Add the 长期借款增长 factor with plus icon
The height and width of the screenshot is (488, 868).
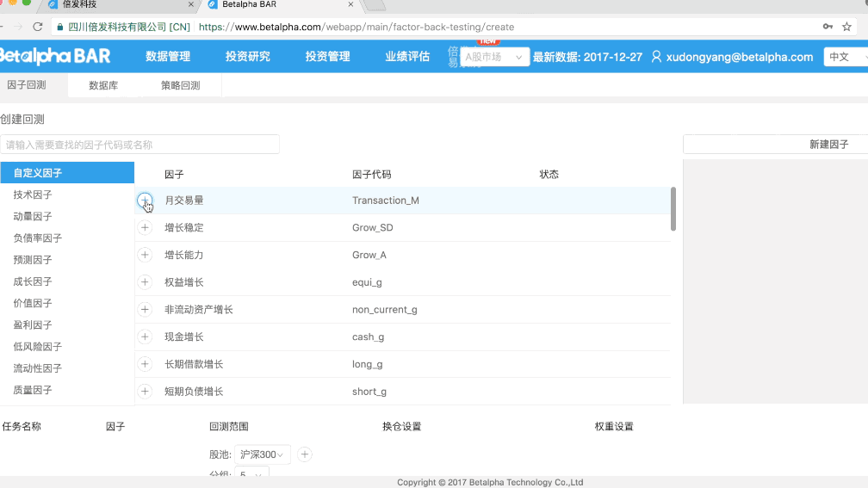pyautogui.click(x=145, y=364)
